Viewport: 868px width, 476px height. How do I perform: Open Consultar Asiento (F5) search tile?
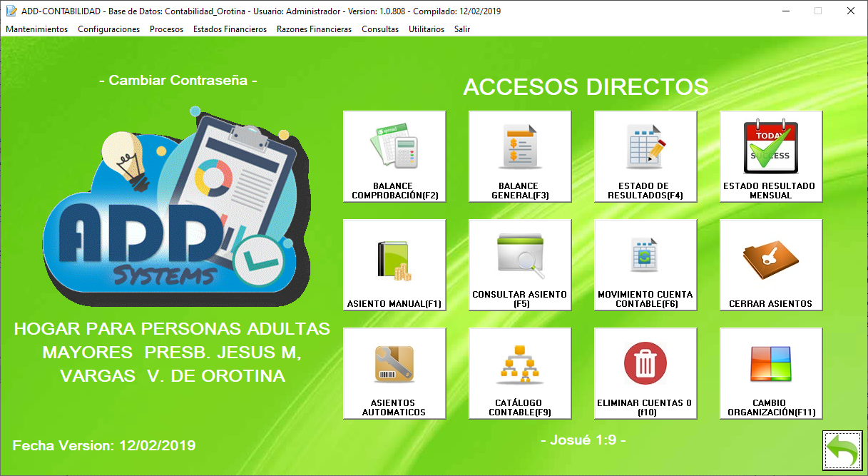click(520, 265)
